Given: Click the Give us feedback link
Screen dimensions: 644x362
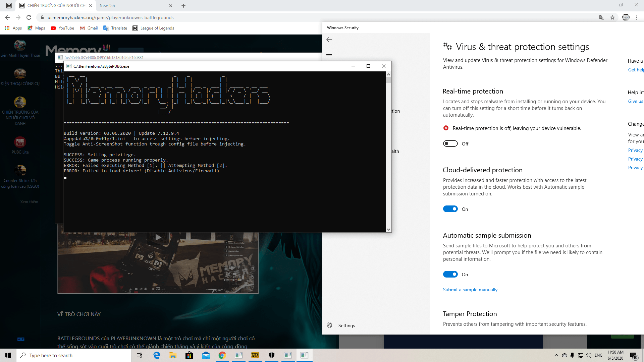Looking at the screenshot, I should click(x=636, y=101).
